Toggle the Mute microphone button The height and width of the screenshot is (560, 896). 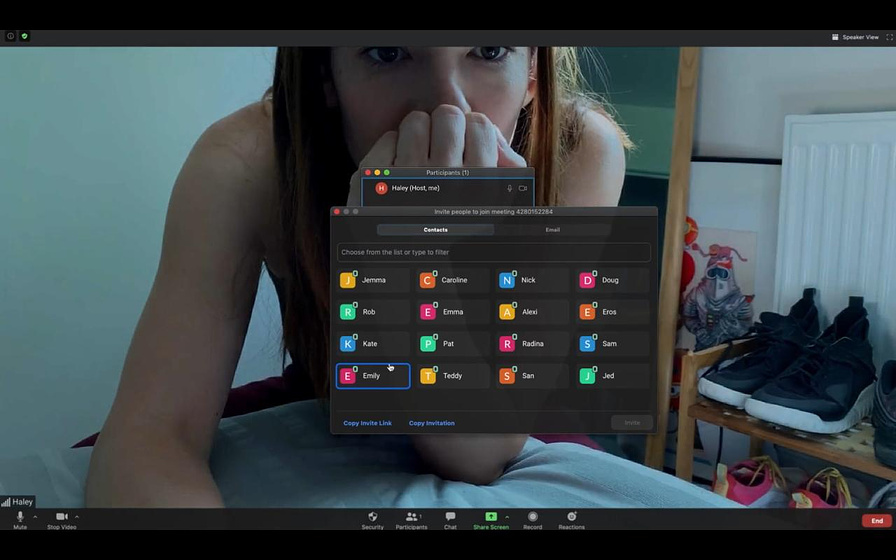pyautogui.click(x=20, y=518)
